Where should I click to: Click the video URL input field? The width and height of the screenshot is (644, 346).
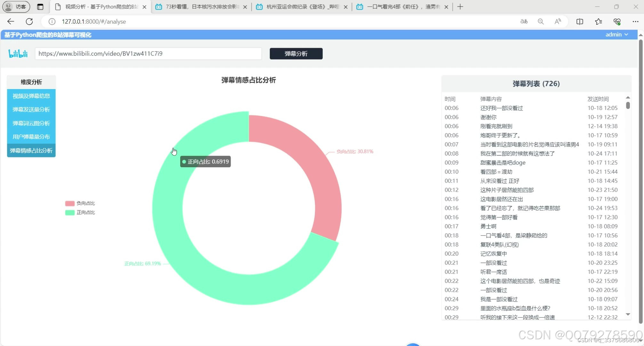[x=148, y=54]
